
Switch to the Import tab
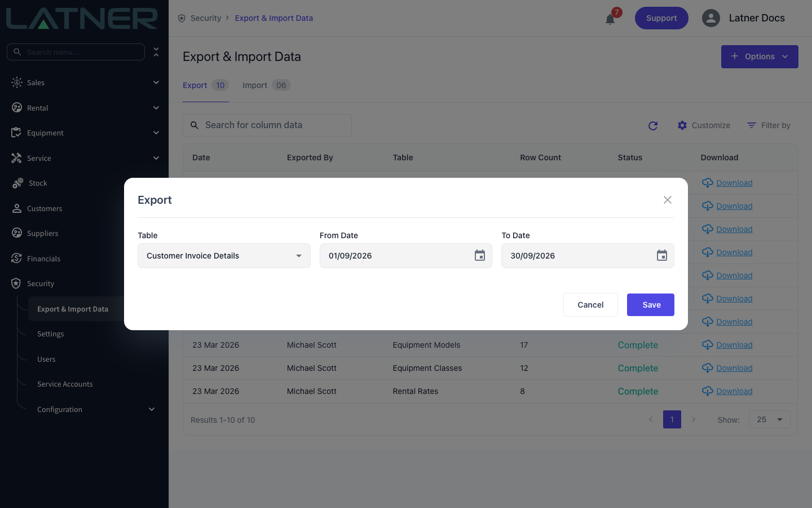(x=266, y=85)
